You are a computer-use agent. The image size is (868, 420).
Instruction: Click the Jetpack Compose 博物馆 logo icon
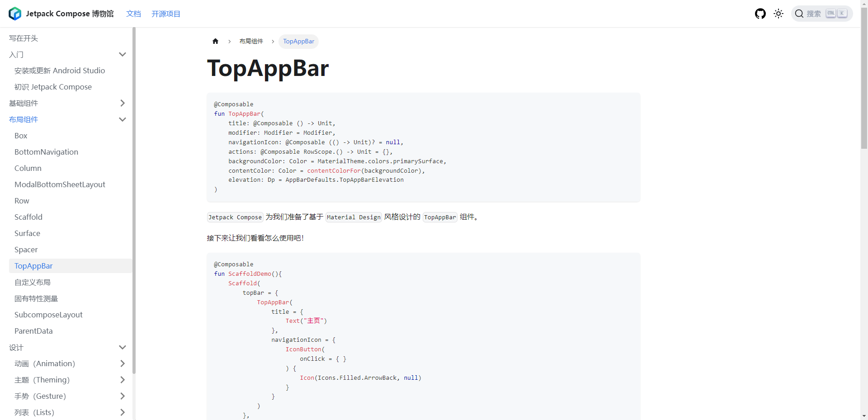tap(14, 14)
